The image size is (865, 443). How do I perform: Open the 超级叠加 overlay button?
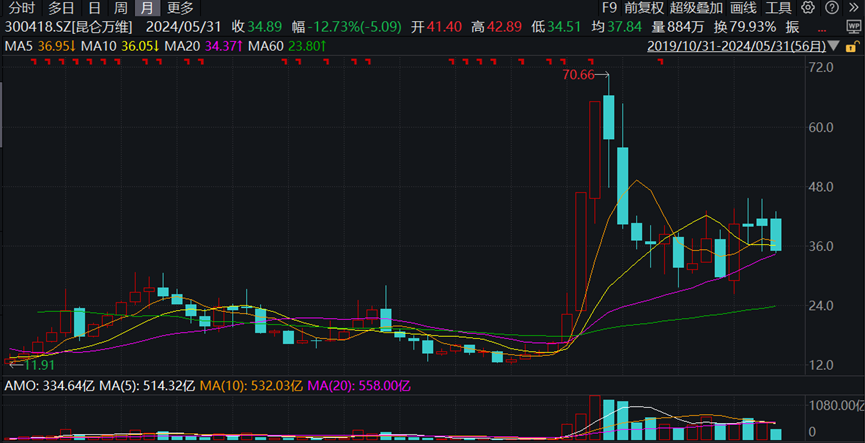(696, 8)
